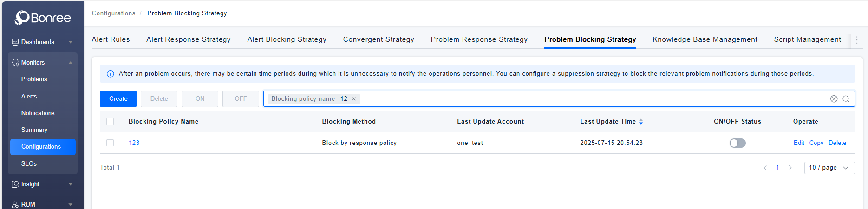Open the 10 / page dropdown

click(x=829, y=168)
